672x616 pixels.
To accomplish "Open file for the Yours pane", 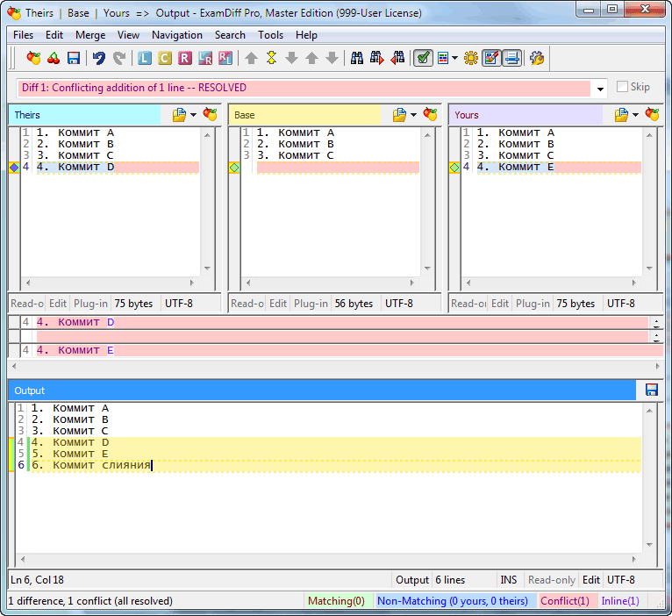I will (621, 115).
